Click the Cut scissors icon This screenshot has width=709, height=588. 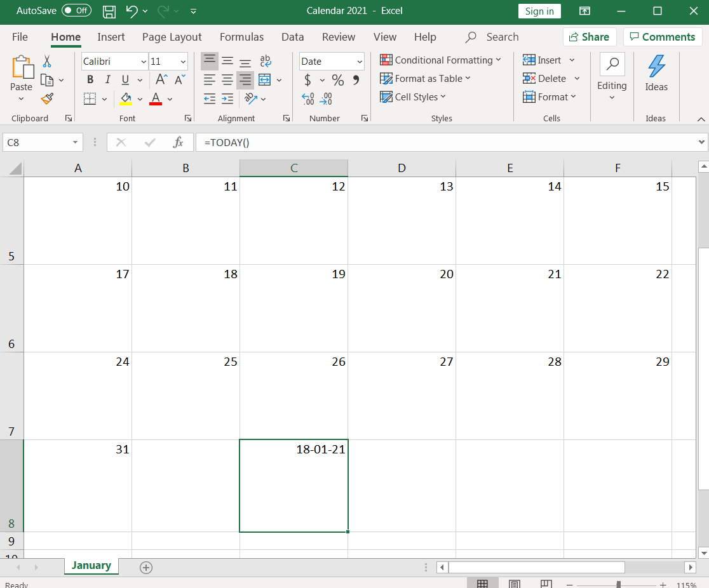pyautogui.click(x=47, y=62)
